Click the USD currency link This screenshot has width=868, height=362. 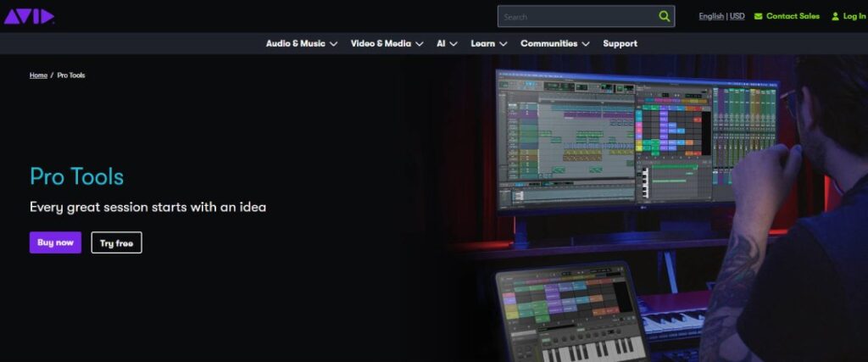tap(737, 16)
